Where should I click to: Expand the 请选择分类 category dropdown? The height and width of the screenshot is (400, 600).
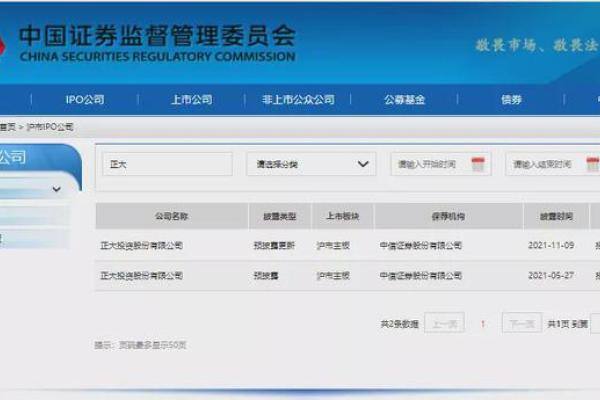click(x=311, y=164)
